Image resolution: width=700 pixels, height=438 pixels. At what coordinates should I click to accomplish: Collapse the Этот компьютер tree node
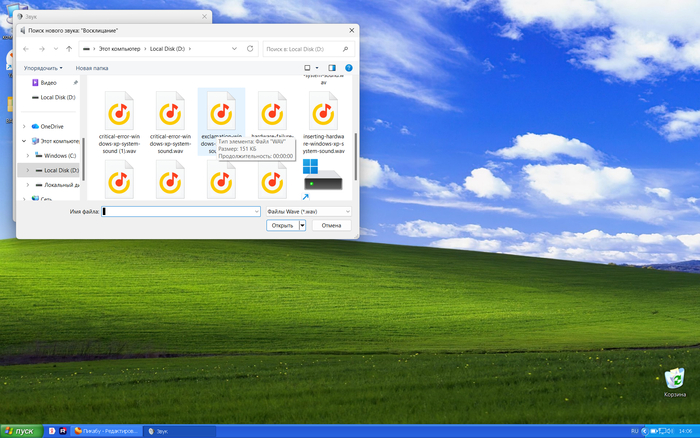[25, 142]
